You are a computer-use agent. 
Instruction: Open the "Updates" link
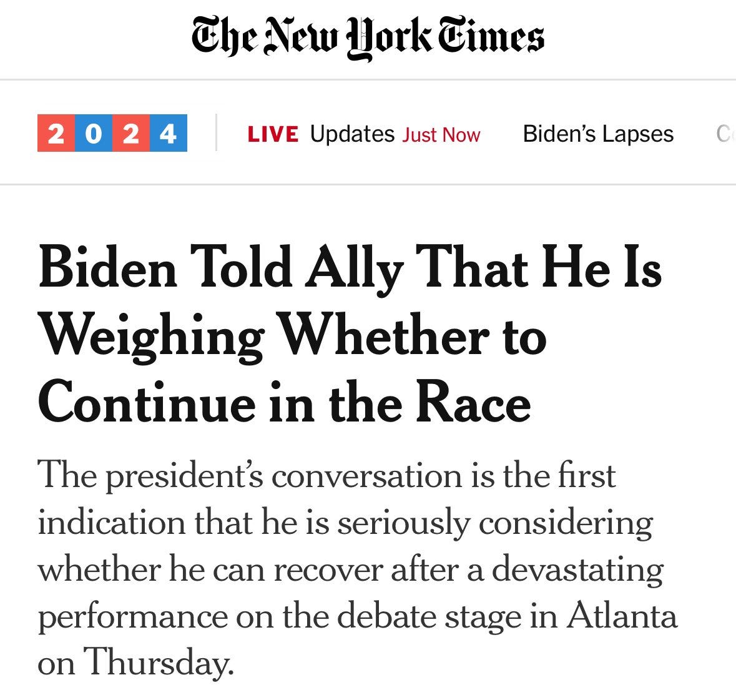click(x=352, y=134)
